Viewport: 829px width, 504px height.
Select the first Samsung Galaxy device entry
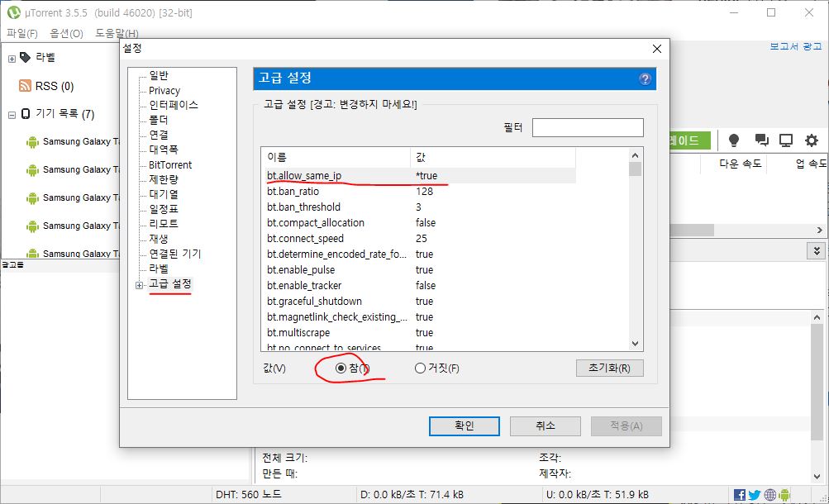click(x=73, y=141)
